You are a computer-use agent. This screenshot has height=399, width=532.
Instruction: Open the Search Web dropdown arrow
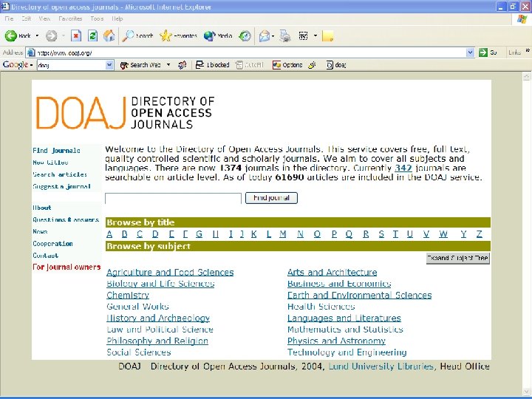168,65
